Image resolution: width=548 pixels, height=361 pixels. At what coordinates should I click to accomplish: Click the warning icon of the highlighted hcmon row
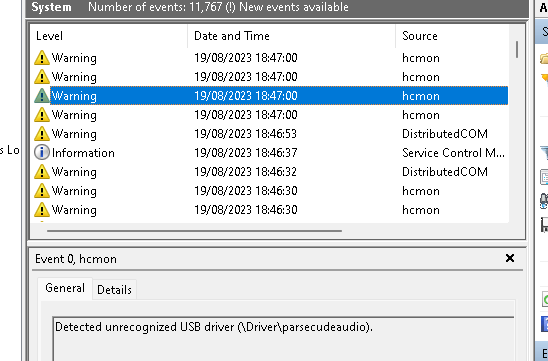point(42,96)
